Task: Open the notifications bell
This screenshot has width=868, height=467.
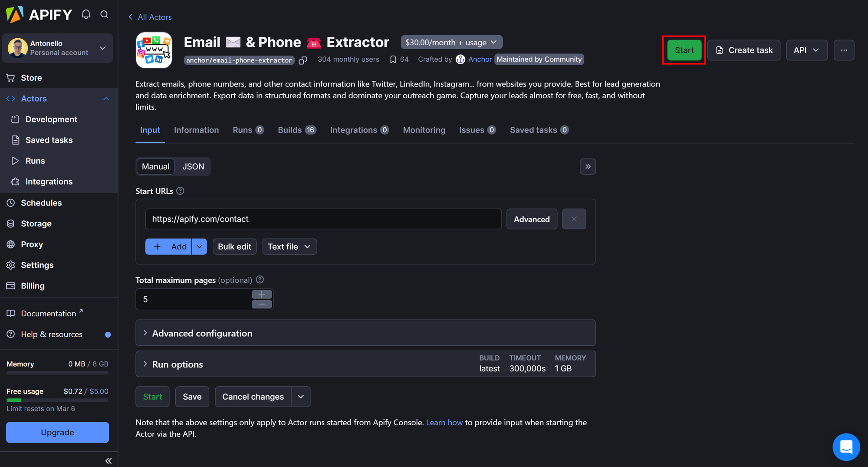Action: tap(85, 14)
